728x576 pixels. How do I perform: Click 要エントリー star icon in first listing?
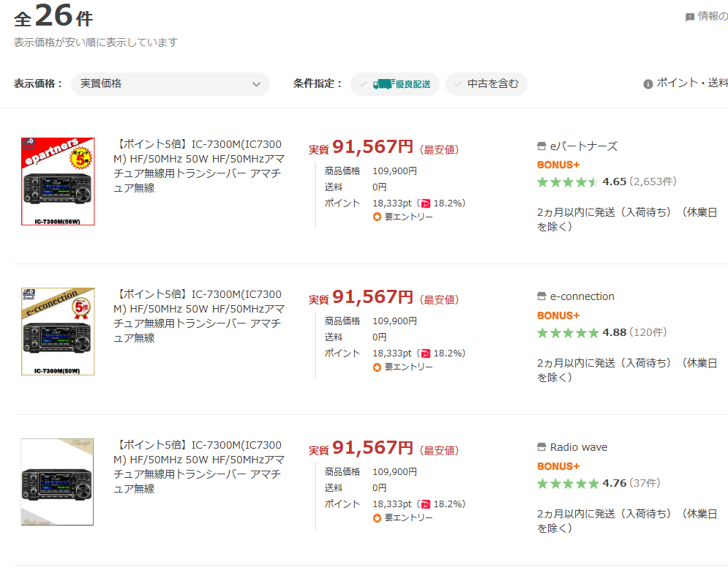378,217
